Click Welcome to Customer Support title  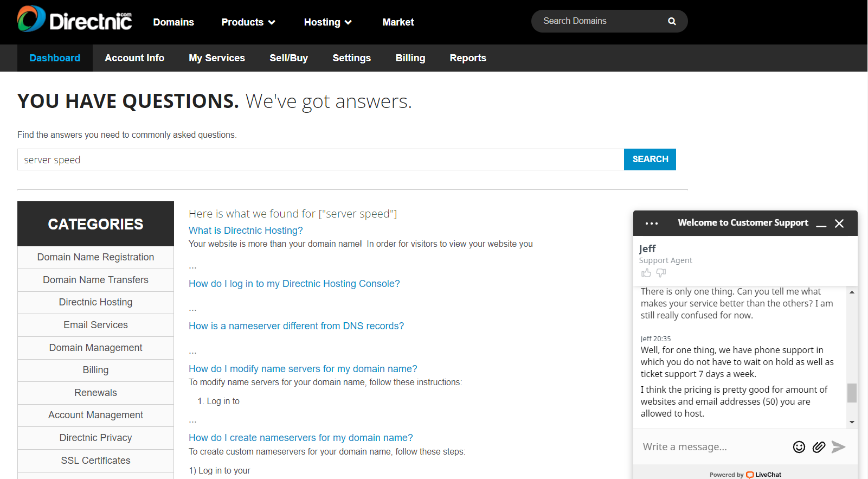click(x=743, y=223)
